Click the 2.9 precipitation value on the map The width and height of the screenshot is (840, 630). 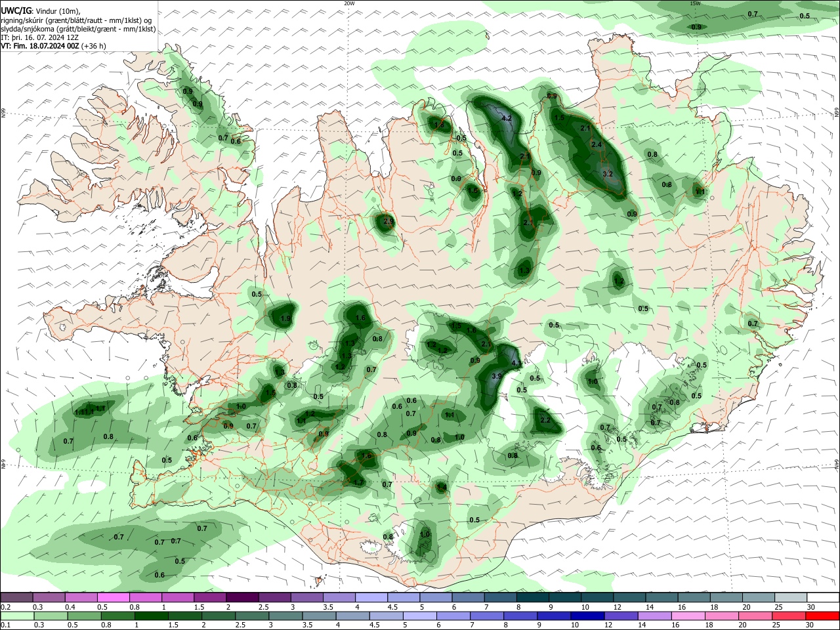388,222
